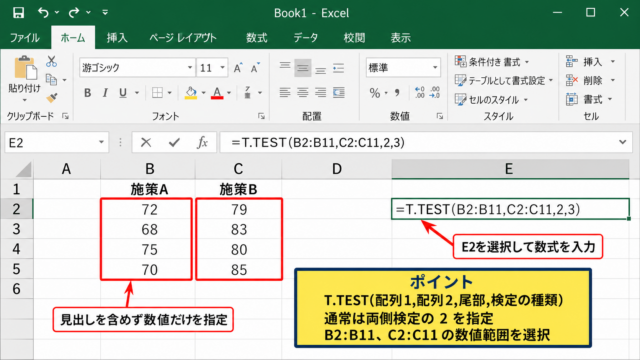Expand the formula bar chevron
The height and width of the screenshot is (360, 640).
pos(622,142)
